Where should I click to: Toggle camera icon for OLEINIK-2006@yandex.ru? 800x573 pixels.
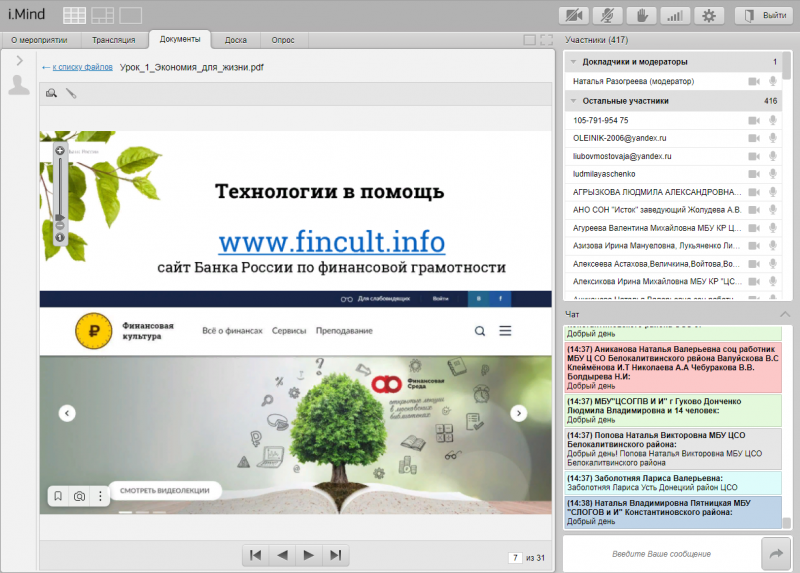tap(754, 138)
